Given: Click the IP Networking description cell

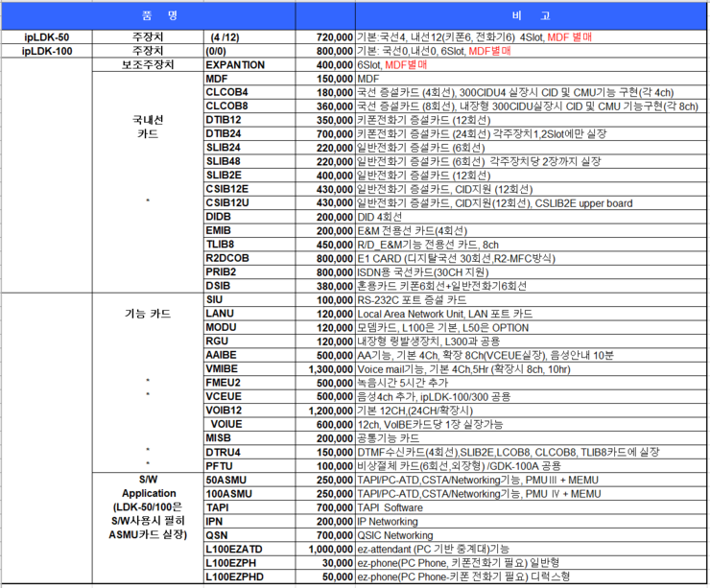Looking at the screenshot, I should (530, 521).
